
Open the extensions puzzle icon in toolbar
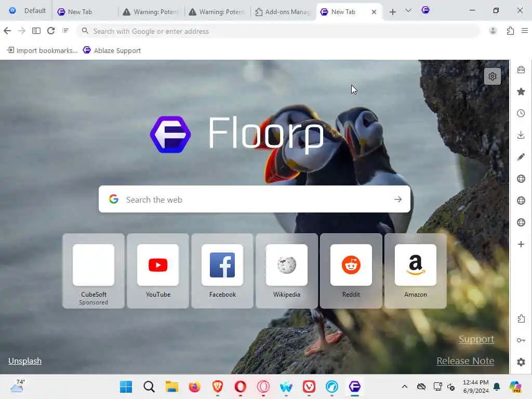tap(510, 31)
